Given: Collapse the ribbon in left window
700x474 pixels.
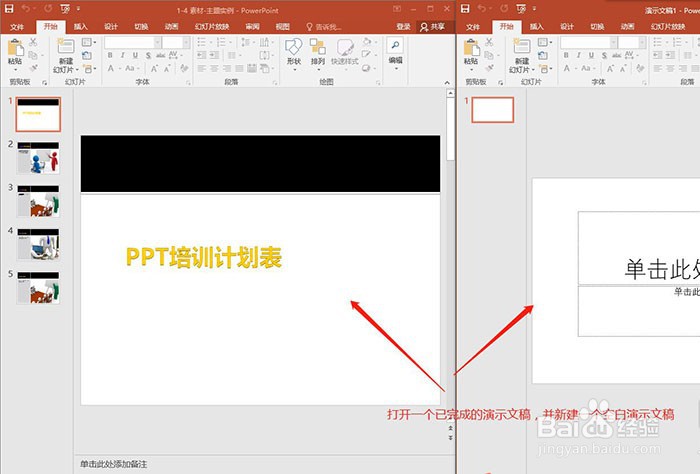Looking at the screenshot, I should point(447,83).
